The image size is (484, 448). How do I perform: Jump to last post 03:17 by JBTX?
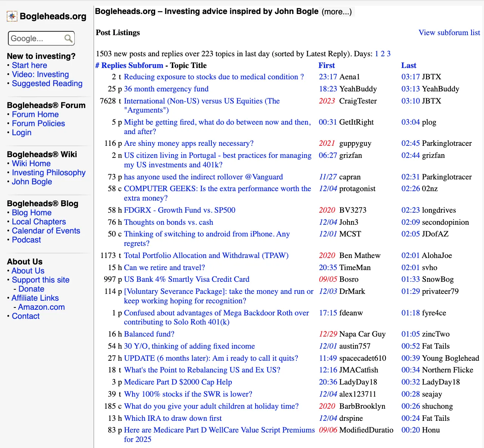pos(411,77)
